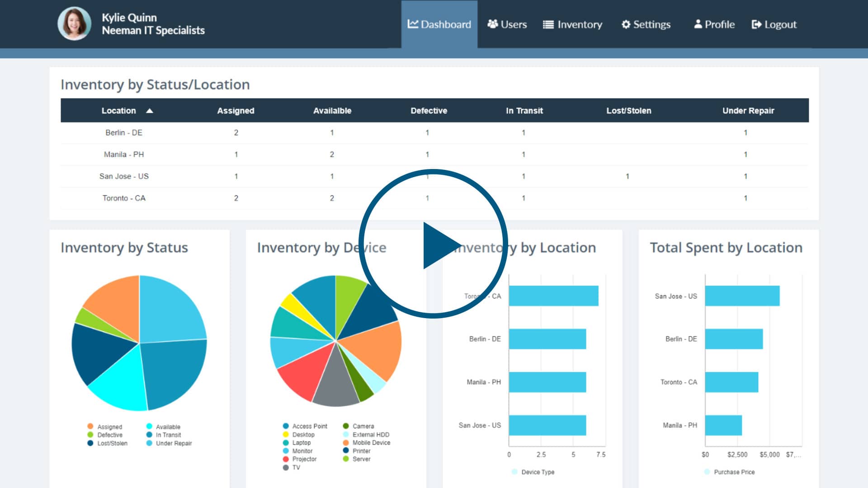Sort table by the Under Repair column
This screenshot has height=488, width=868.
748,111
